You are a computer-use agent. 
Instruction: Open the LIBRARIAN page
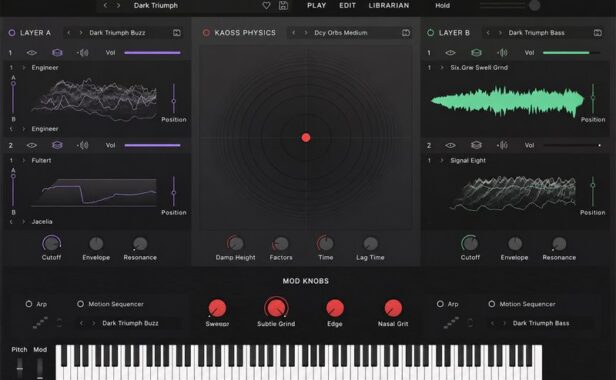[389, 6]
